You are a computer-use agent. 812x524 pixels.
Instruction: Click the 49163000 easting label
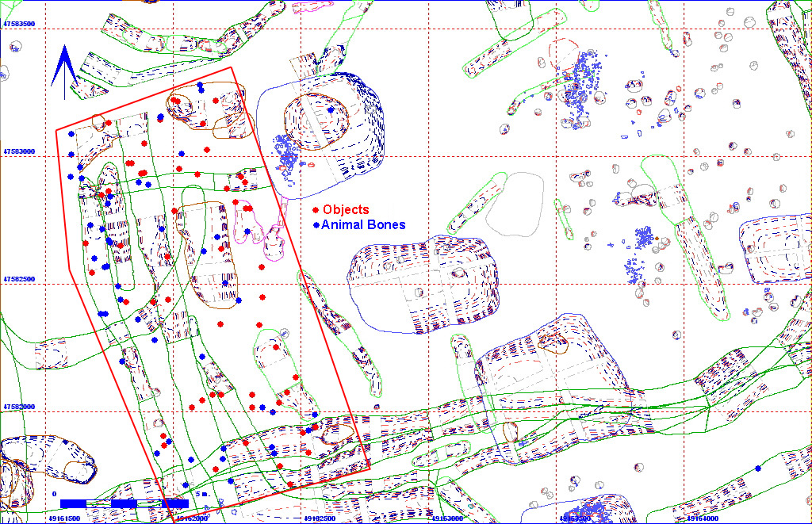pos(446,518)
